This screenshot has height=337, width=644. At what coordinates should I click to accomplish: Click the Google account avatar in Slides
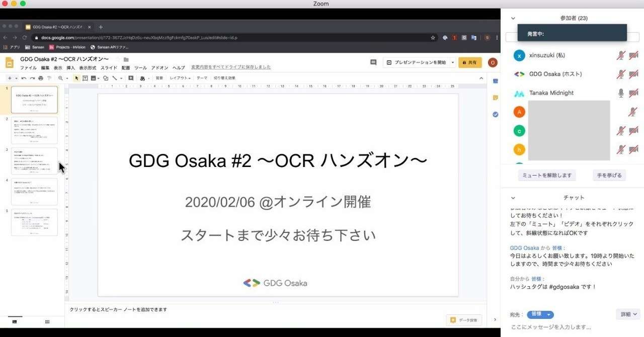pyautogui.click(x=493, y=62)
